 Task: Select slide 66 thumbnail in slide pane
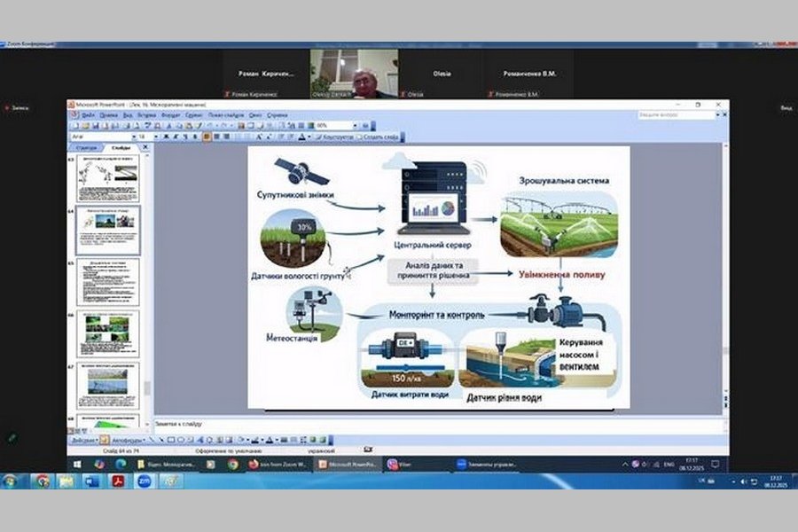(107, 331)
